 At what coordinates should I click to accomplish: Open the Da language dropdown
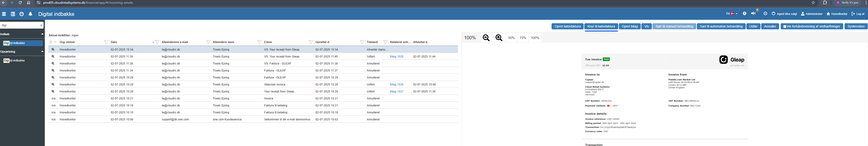point(731,14)
